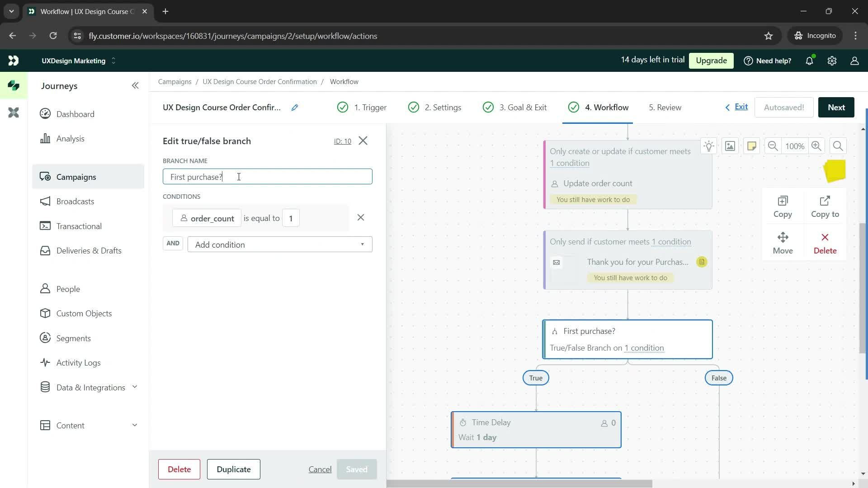This screenshot has height=488, width=868.
Task: Toggle the Autosaved status indicator
Action: tap(784, 107)
